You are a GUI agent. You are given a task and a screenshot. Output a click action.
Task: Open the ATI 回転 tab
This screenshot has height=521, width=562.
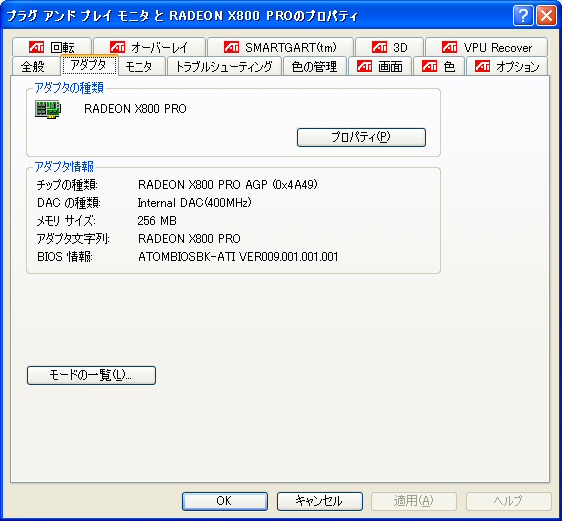point(52,47)
